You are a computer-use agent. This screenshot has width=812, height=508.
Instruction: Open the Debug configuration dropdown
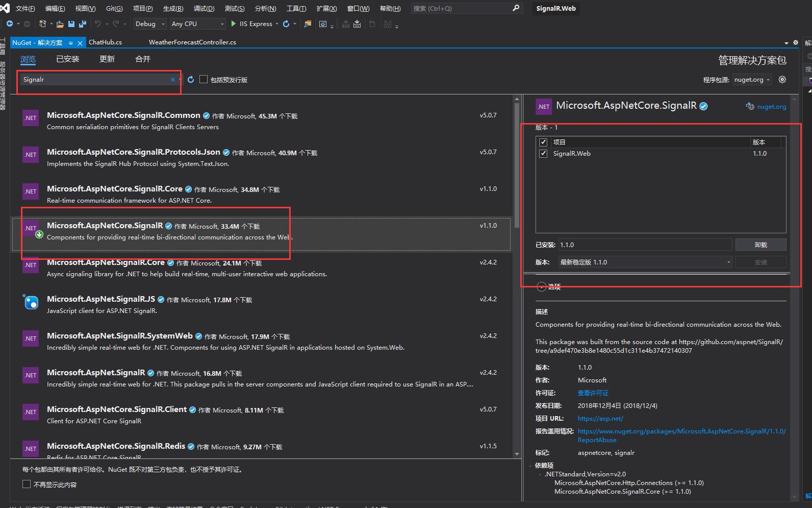click(x=150, y=23)
